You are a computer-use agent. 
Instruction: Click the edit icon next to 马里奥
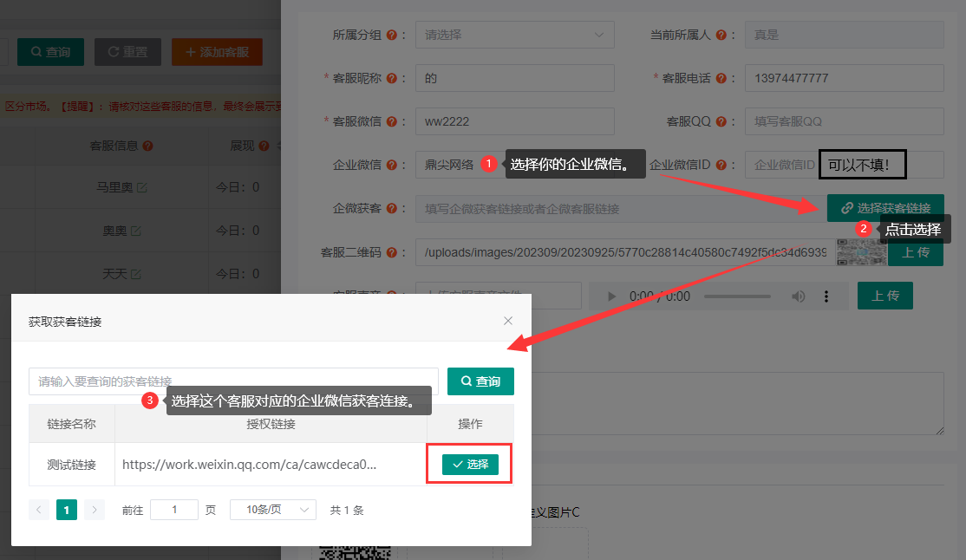(x=141, y=187)
